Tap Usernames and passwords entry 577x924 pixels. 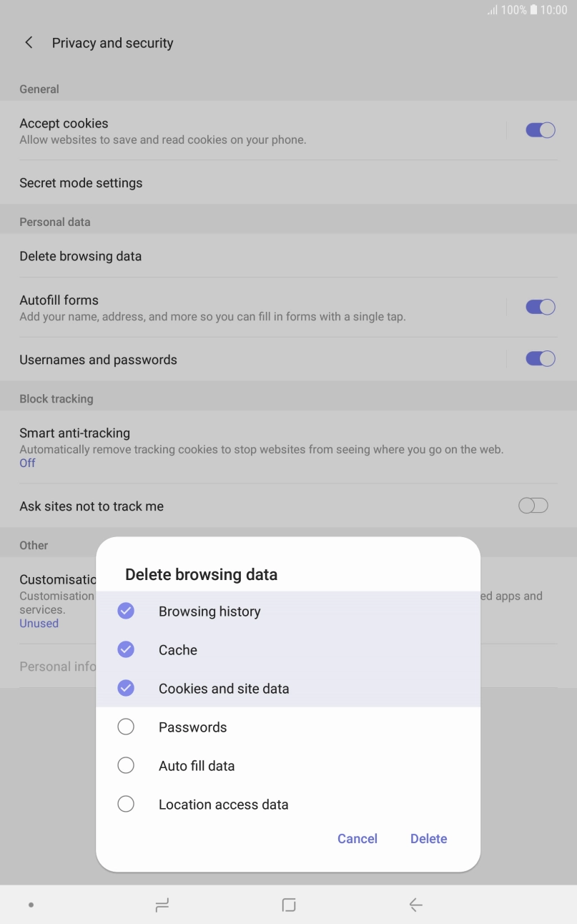tap(98, 360)
